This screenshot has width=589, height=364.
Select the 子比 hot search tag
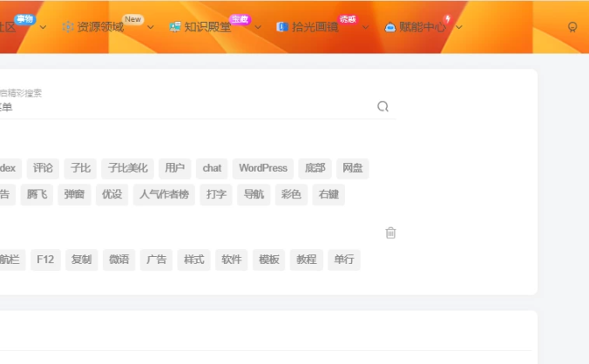pos(80,168)
